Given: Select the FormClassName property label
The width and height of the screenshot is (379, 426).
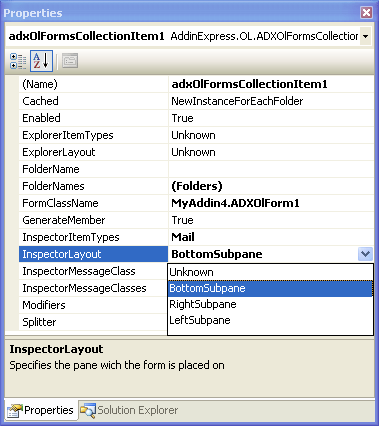Looking at the screenshot, I should point(93,203).
